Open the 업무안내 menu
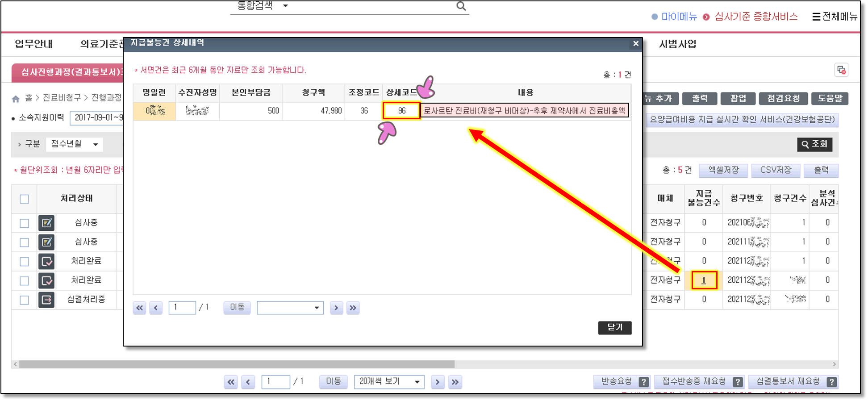 (x=33, y=44)
